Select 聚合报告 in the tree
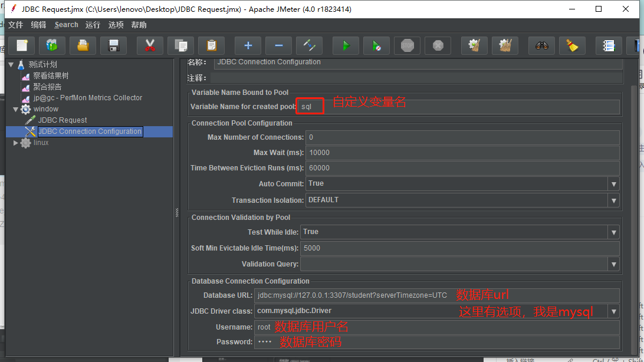Image resolution: width=644 pixels, height=362 pixels. [47, 87]
